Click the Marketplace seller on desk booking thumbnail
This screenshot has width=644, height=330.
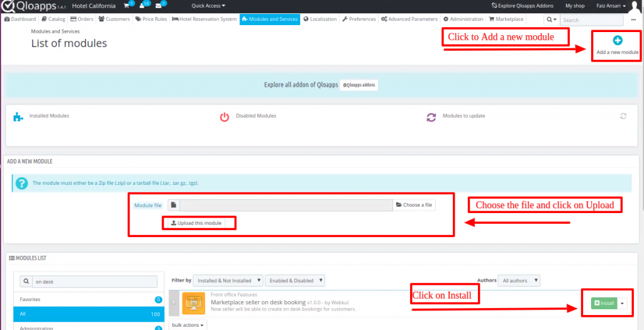194,304
